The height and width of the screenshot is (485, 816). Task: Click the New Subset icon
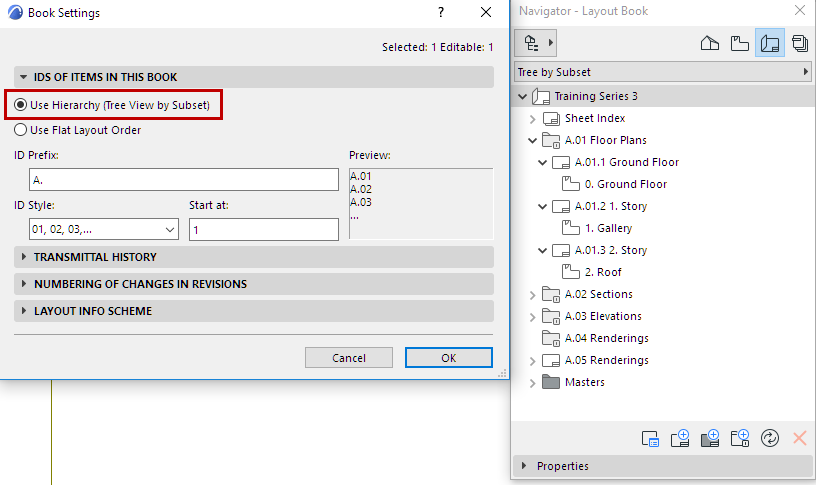pyautogui.click(x=740, y=438)
